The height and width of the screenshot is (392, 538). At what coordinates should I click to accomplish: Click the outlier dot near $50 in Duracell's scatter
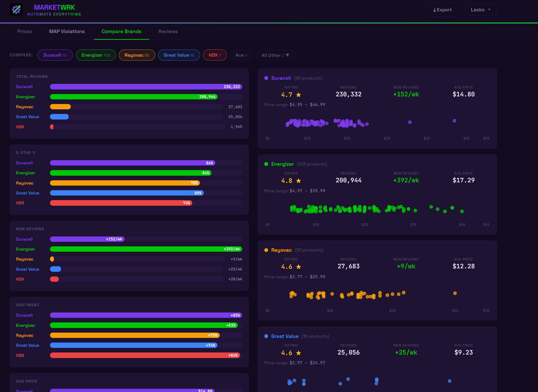(454, 121)
